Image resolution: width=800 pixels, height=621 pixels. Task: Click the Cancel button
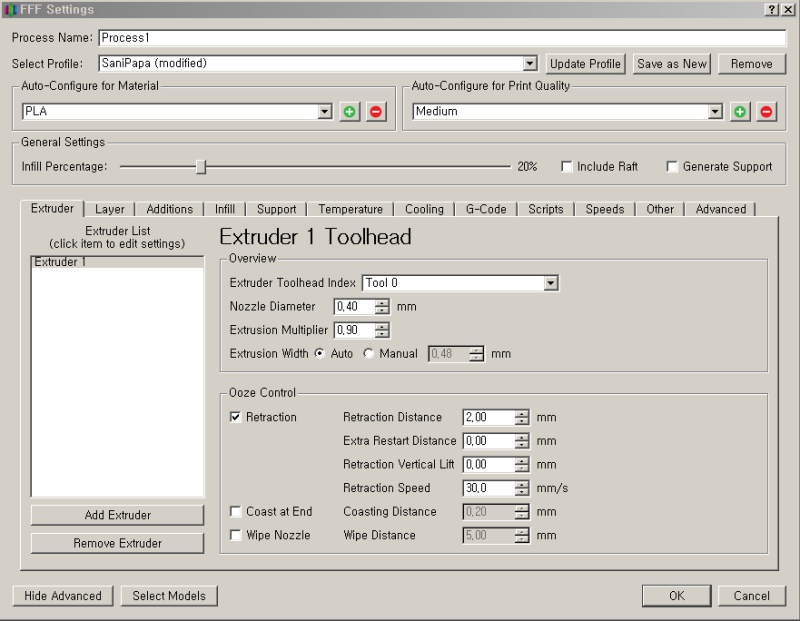(x=752, y=595)
